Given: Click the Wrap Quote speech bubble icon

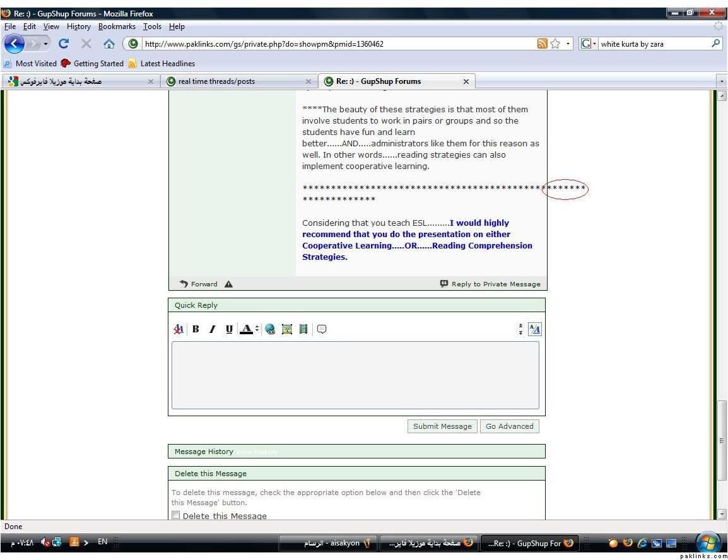Looking at the screenshot, I should (322, 329).
